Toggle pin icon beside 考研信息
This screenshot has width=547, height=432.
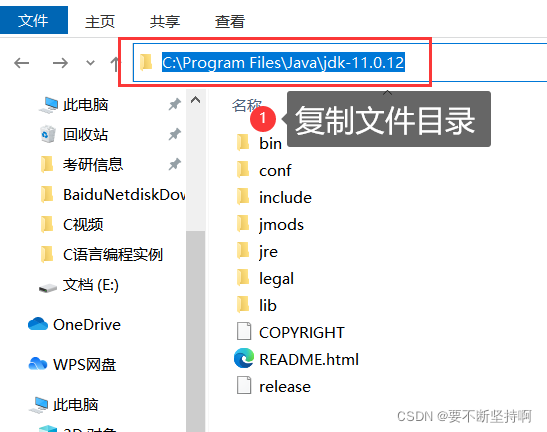174,164
